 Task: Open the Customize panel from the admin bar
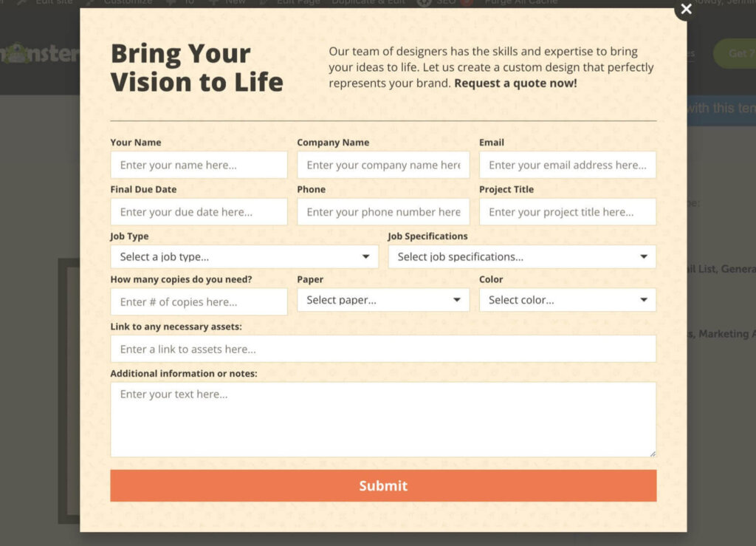[x=128, y=2]
